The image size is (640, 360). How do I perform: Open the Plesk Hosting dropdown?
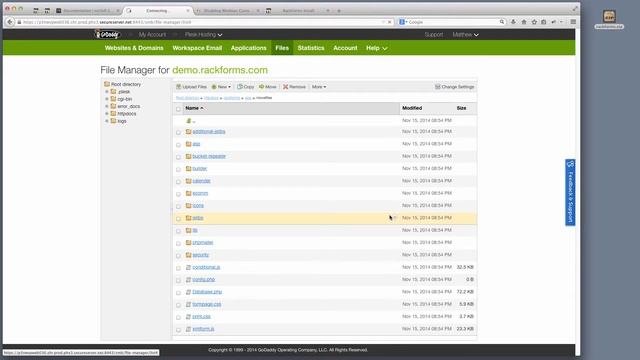(x=203, y=35)
